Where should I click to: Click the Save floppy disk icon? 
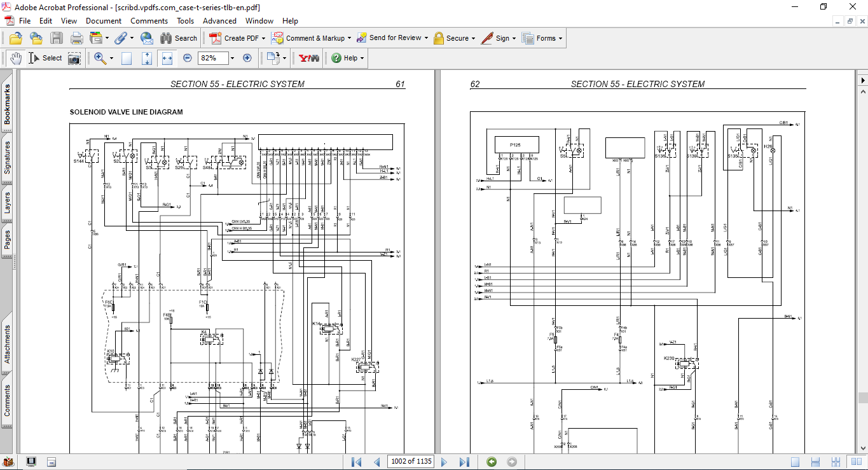(57, 38)
